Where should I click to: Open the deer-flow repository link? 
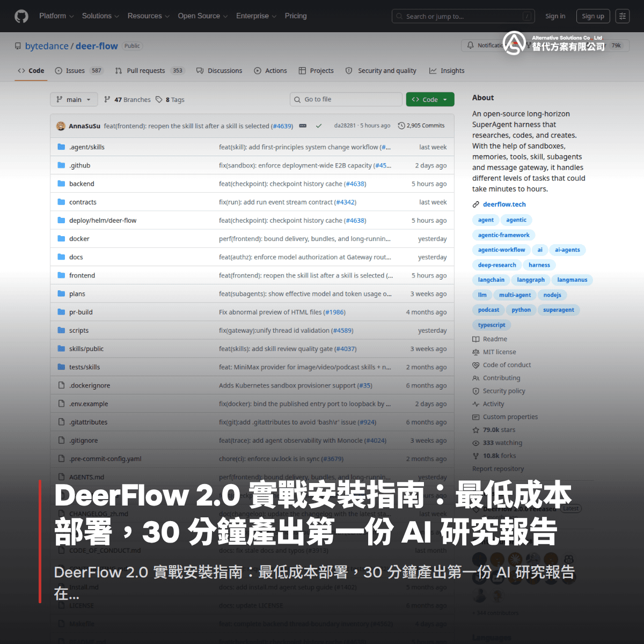[x=97, y=46]
